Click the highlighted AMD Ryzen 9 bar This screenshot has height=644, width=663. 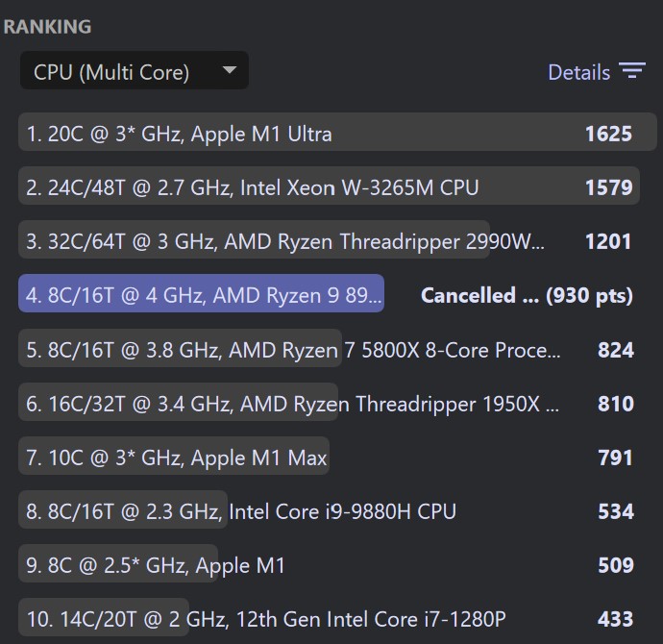[202, 295]
